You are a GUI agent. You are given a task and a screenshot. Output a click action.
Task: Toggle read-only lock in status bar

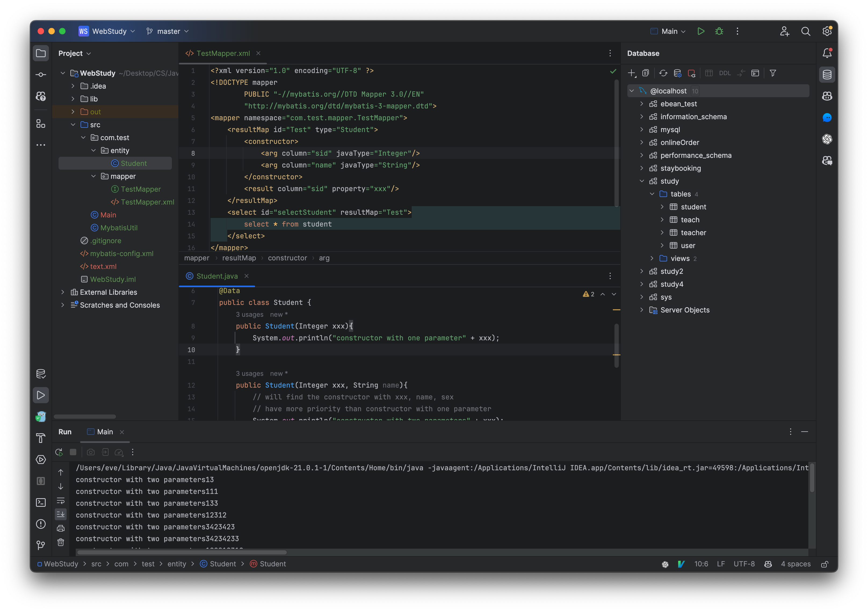tap(824, 564)
